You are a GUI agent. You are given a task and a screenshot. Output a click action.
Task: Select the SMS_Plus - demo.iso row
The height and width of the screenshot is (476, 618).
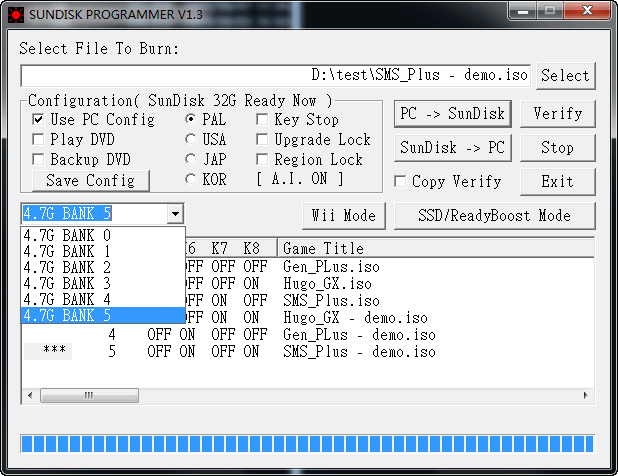coord(359,351)
